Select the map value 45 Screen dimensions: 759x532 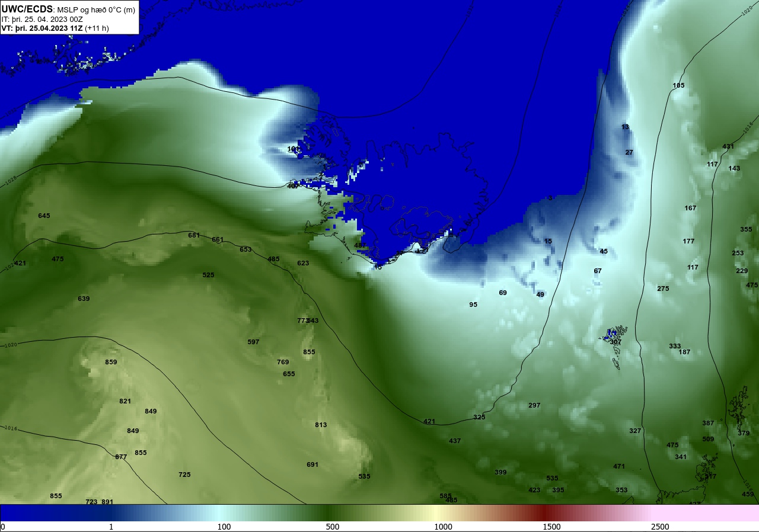pyautogui.click(x=604, y=251)
